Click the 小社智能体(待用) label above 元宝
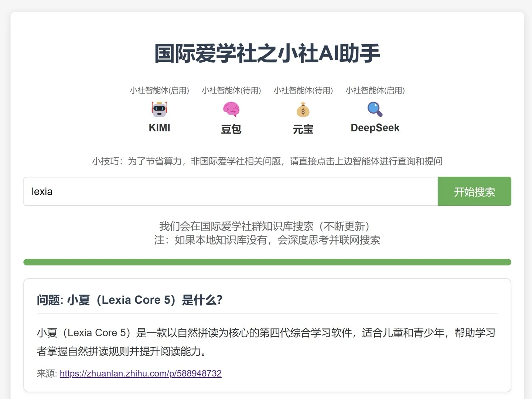 point(303,91)
